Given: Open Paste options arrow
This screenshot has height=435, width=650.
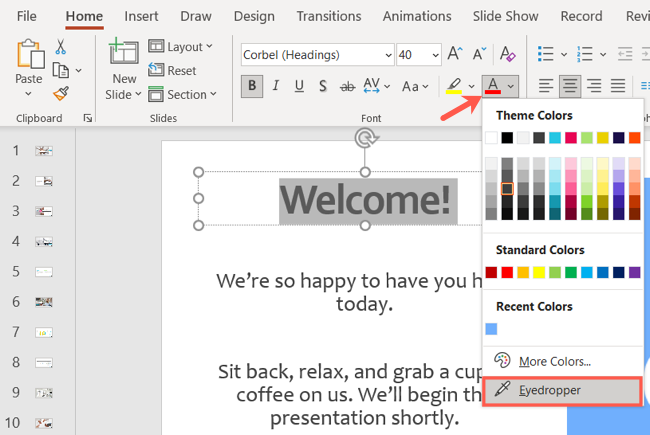Looking at the screenshot, I should point(28,94).
